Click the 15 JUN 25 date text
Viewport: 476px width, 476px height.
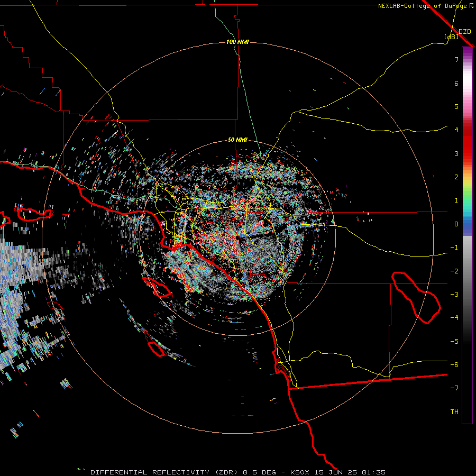[336, 472]
